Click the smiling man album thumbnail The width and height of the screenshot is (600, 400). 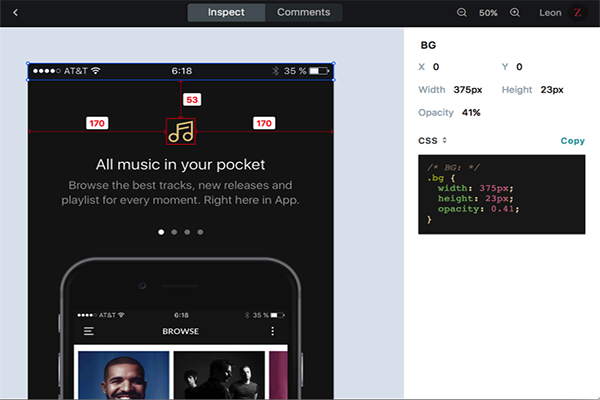click(124, 375)
